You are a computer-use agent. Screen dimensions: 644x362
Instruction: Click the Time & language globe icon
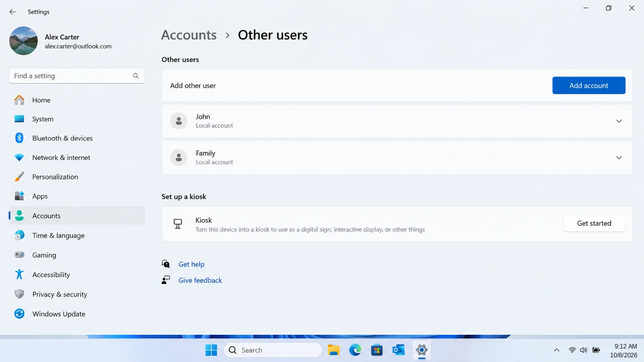19,235
